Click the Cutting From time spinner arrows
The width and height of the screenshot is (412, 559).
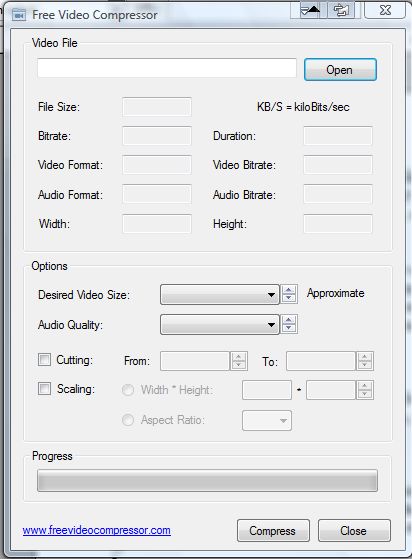(x=239, y=361)
